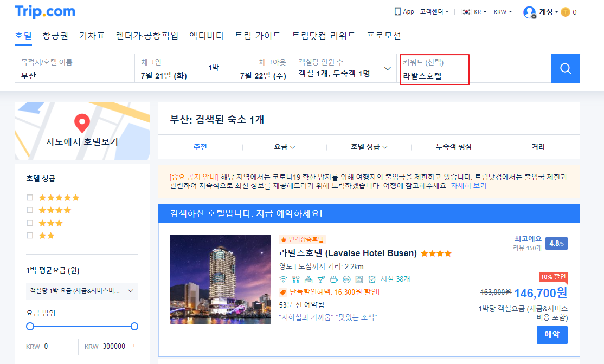Select the 호텔 tab
604x364 pixels.
coord(23,36)
